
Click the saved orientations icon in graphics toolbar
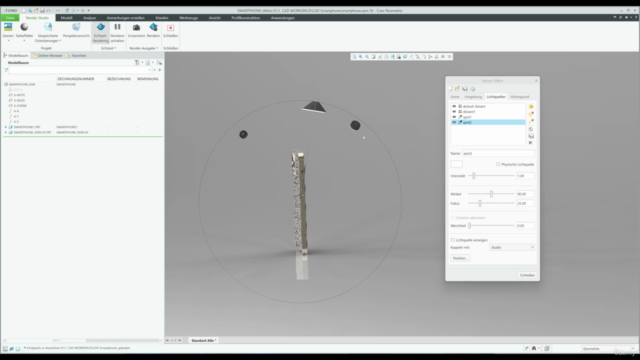393,57
